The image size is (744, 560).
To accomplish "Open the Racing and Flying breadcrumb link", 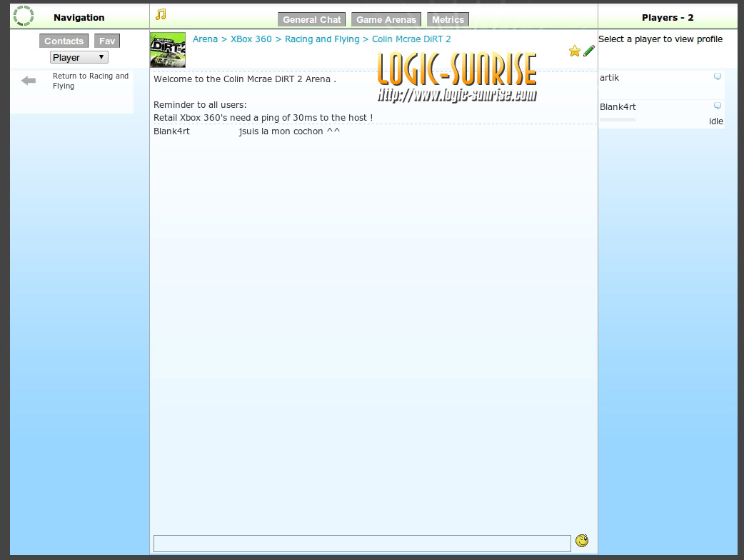I will pos(322,39).
